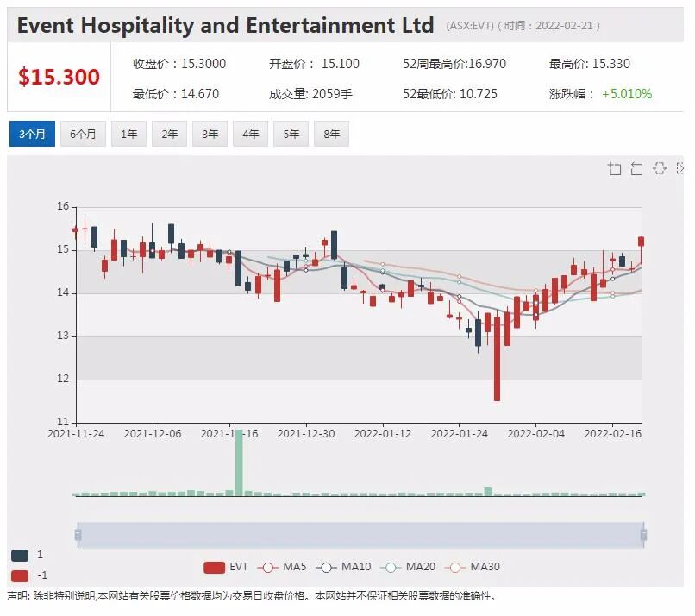Click the 2022-02-16 axis date label
This screenshot has width=695, height=616.
(612, 434)
